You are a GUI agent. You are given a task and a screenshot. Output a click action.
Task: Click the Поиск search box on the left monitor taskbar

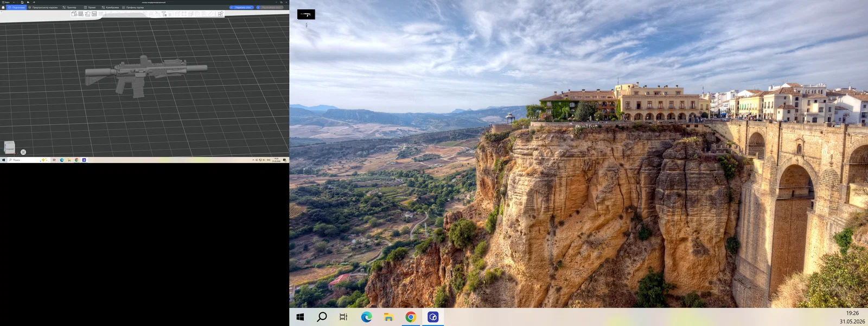tap(28, 160)
